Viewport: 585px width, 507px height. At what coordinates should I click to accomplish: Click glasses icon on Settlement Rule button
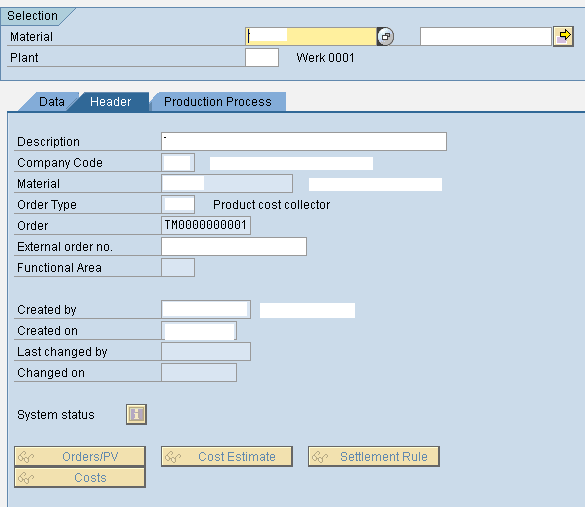[x=320, y=457]
